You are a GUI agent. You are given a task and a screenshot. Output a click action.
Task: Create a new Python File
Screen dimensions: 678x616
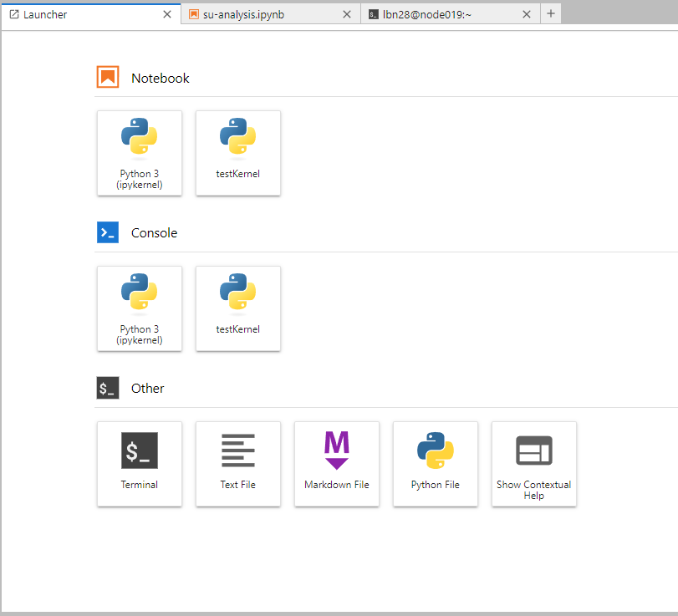(436, 464)
